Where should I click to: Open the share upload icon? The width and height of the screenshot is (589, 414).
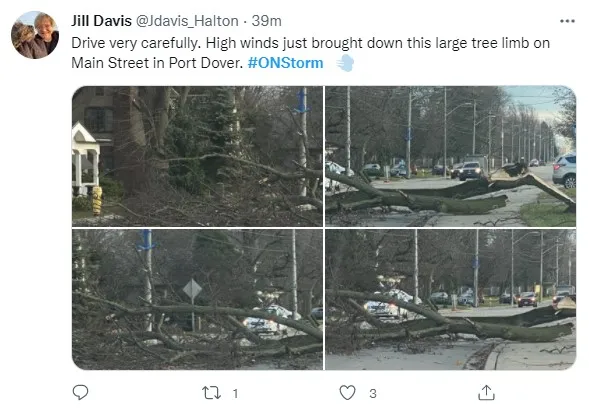pyautogui.click(x=486, y=393)
